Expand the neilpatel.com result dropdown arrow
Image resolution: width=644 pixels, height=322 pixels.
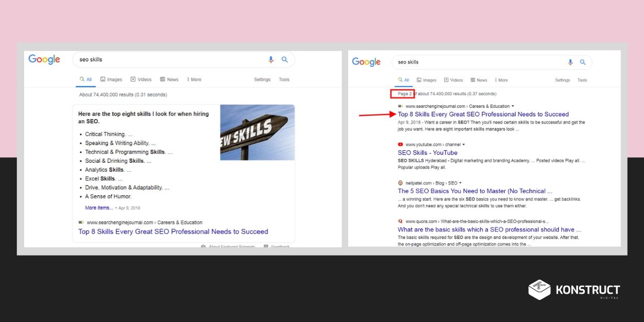tap(459, 183)
